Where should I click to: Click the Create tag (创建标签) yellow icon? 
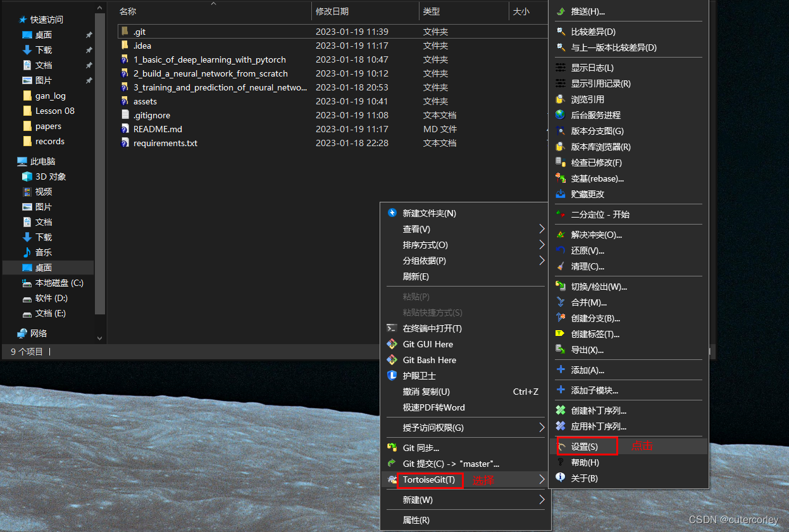coord(561,334)
